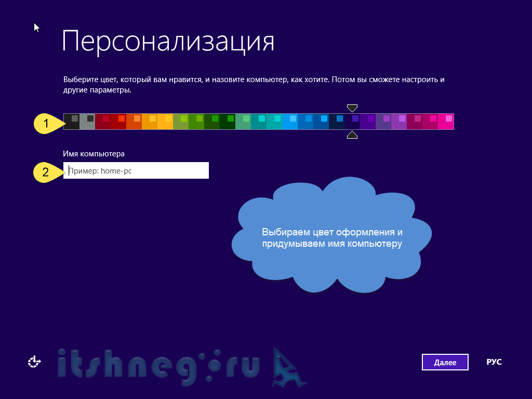Screen dimensions: 532x399
Task: Select the darkest green color swatch
Action: tap(228, 122)
